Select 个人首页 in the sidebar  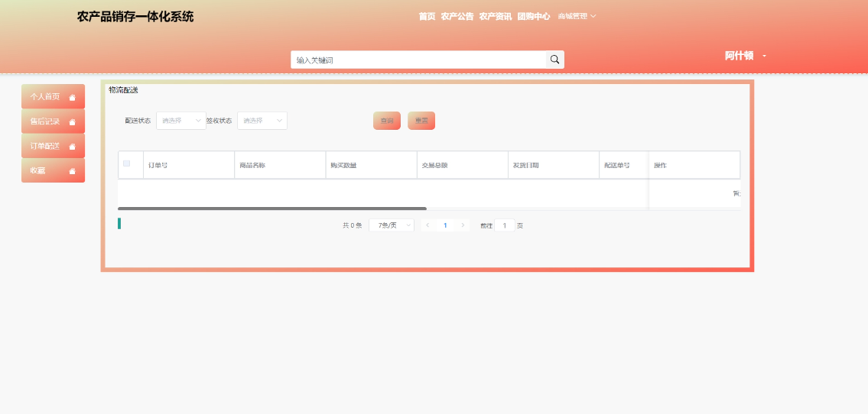point(53,97)
